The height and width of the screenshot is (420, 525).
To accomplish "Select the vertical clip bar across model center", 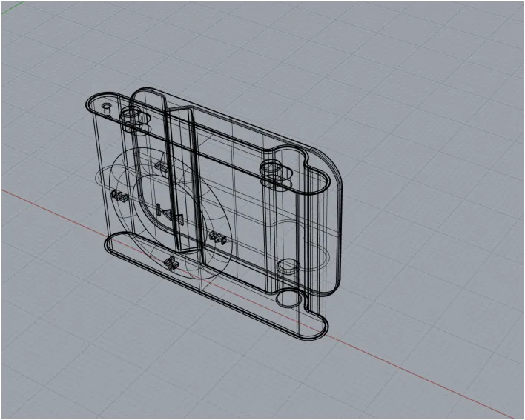I will [183, 179].
